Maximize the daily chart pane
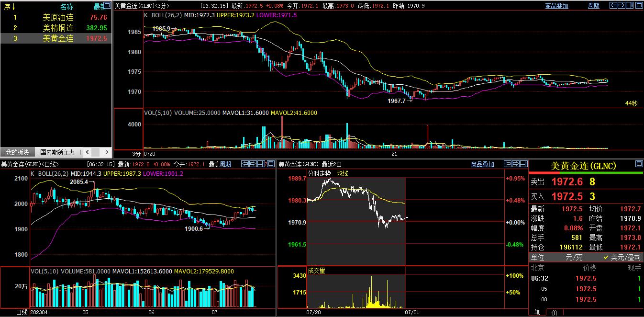This screenshot has height=317, width=644. [270, 164]
